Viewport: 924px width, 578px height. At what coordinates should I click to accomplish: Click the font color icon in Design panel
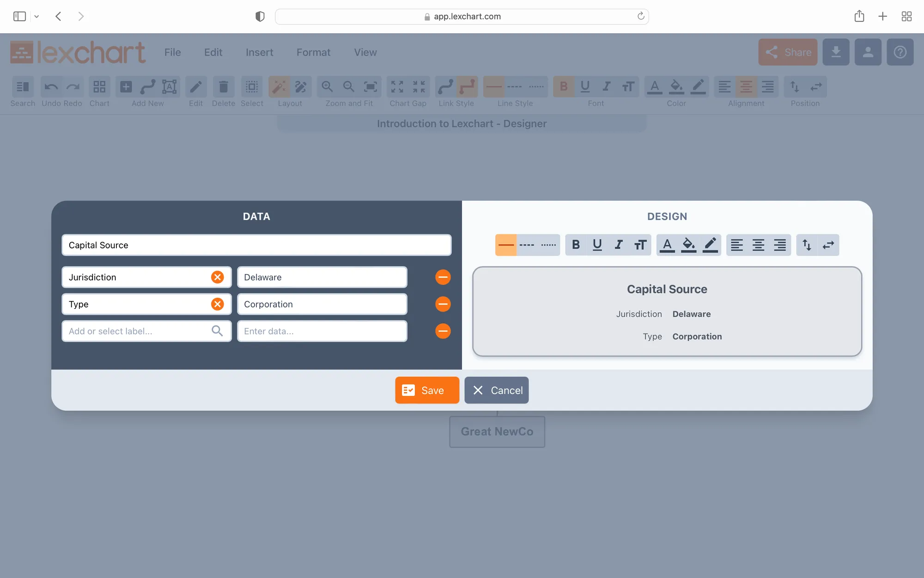(x=667, y=245)
